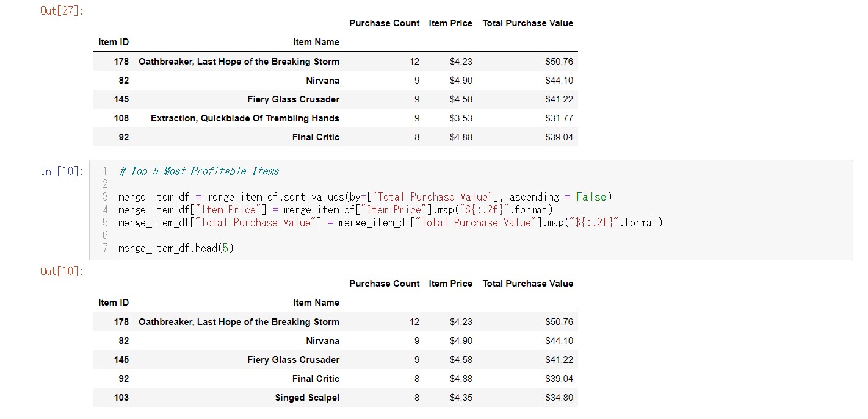Image resolution: width=868 pixels, height=419 pixels.
Task: Click the $50.76 value in first table
Action: point(559,62)
